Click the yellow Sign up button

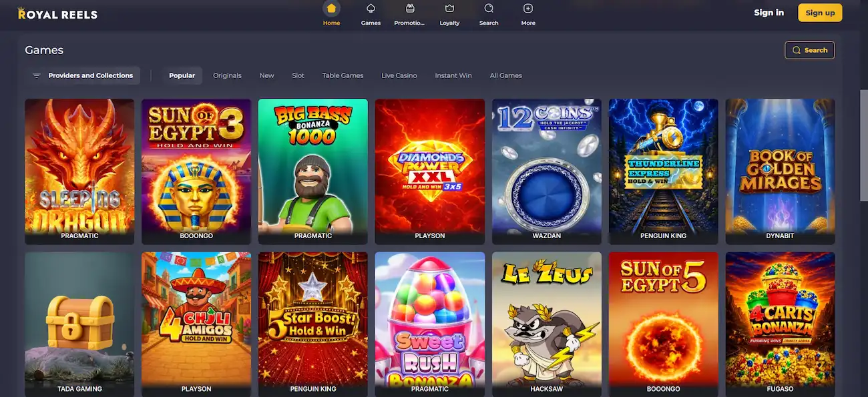coord(820,13)
